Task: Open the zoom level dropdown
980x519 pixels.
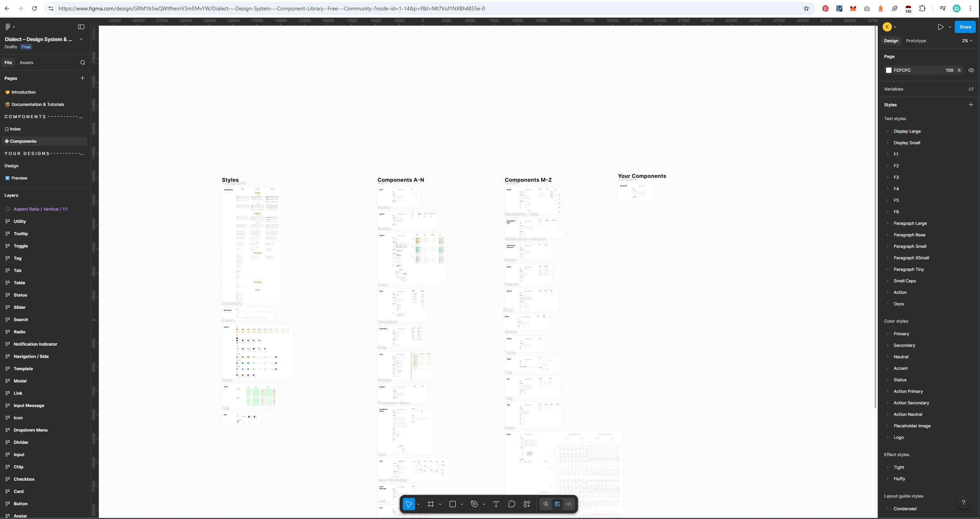Action: pos(967,41)
